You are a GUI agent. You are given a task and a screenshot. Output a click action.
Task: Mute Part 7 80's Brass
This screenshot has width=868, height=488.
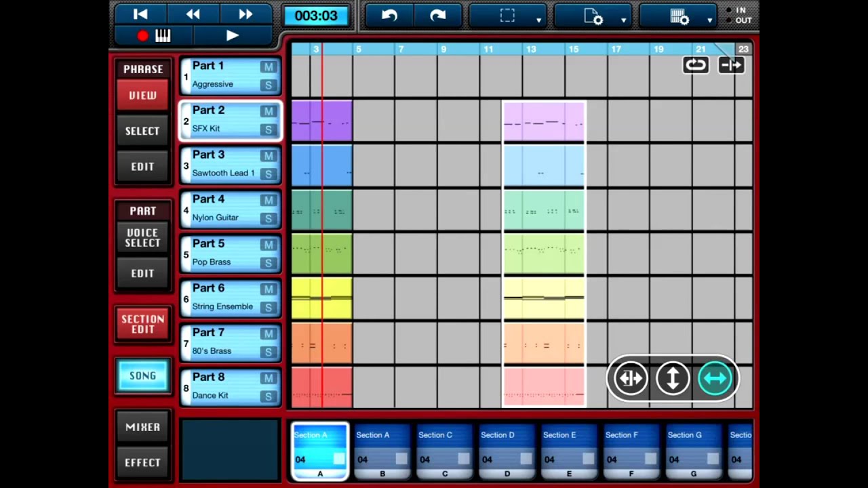coord(269,334)
